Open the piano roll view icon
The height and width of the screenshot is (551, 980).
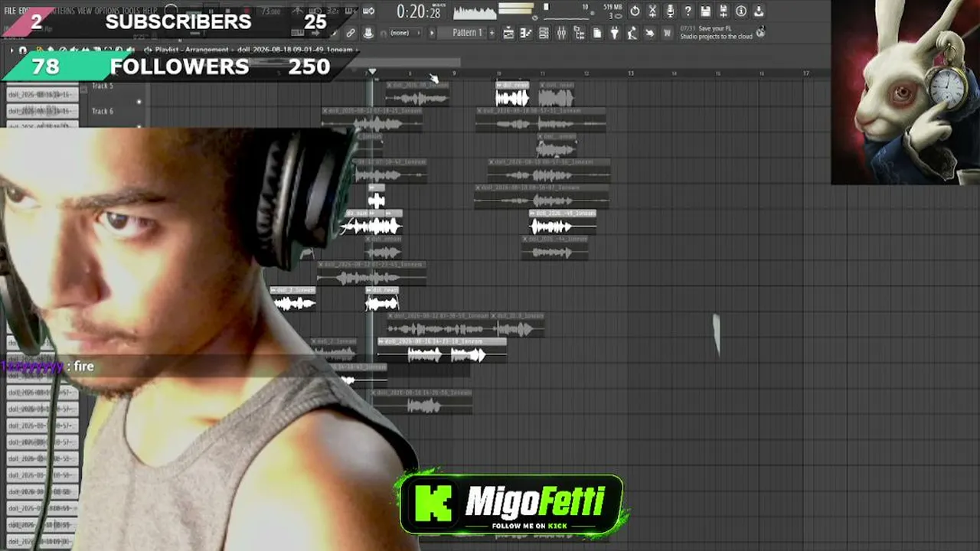[x=526, y=33]
